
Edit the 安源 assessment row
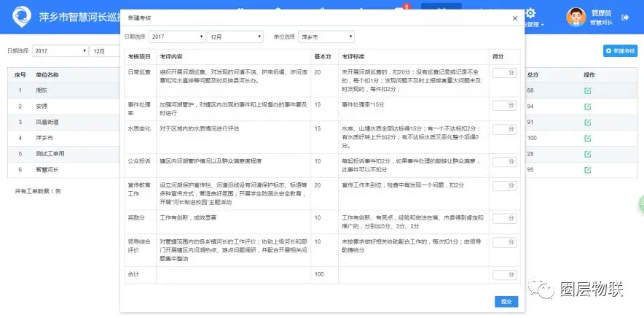587,106
